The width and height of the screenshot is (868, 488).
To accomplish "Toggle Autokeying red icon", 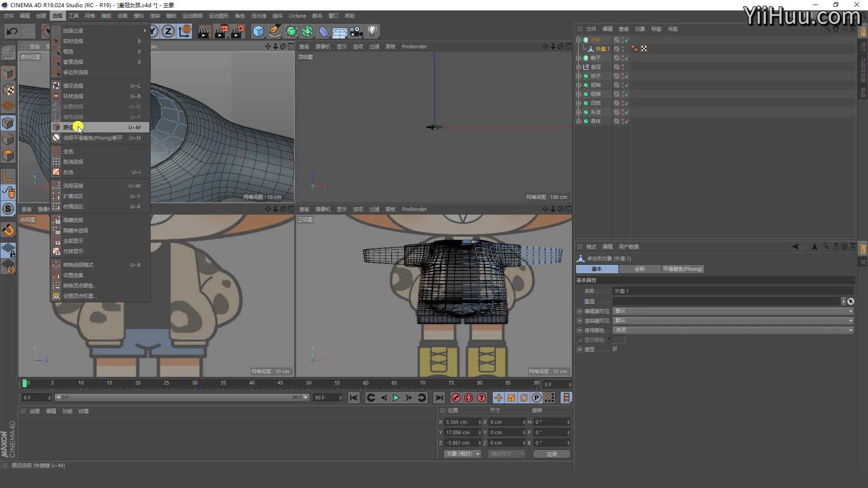I will (469, 398).
